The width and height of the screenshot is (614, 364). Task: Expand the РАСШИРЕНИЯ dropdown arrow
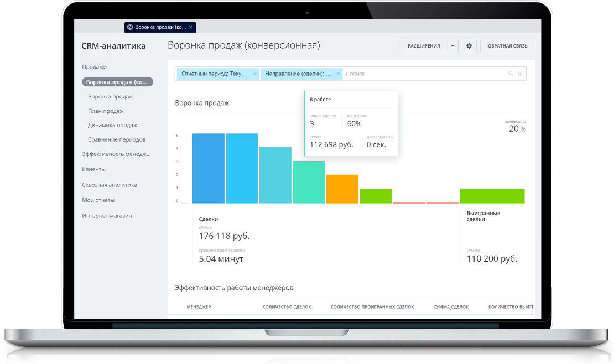click(452, 46)
